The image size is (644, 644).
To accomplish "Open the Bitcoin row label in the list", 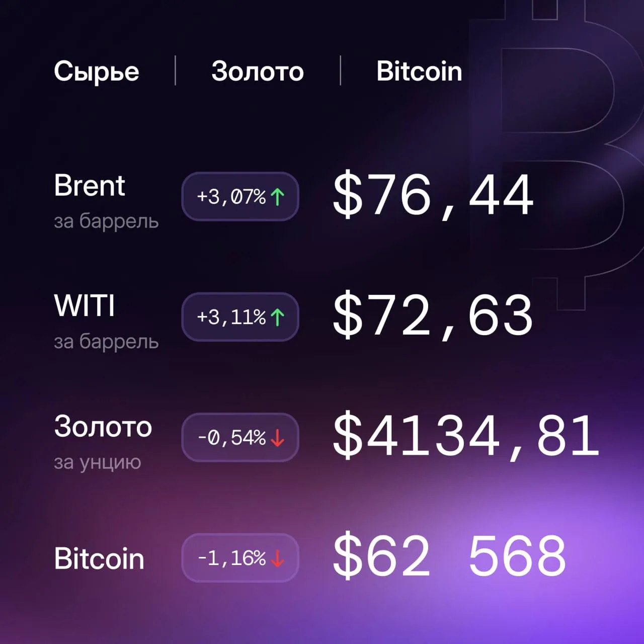I will (99, 558).
